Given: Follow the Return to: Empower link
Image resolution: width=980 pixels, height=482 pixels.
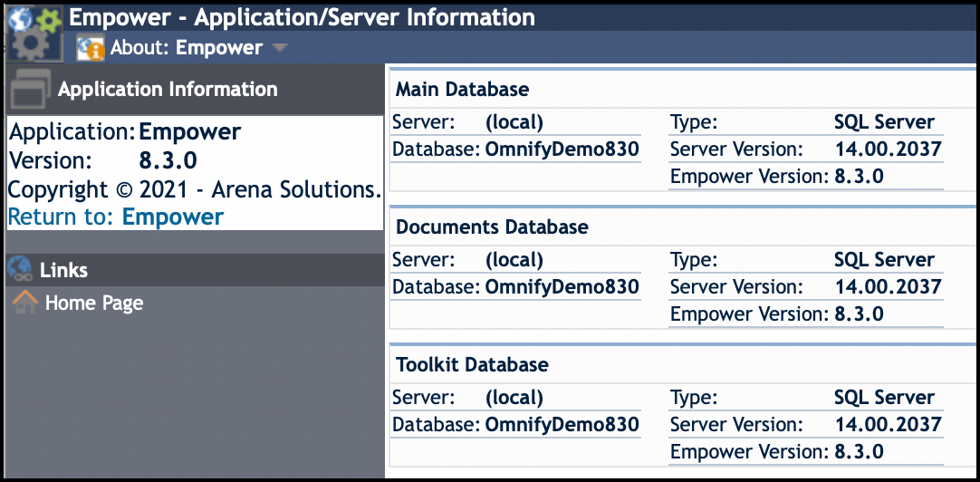Looking at the screenshot, I should (x=116, y=217).
